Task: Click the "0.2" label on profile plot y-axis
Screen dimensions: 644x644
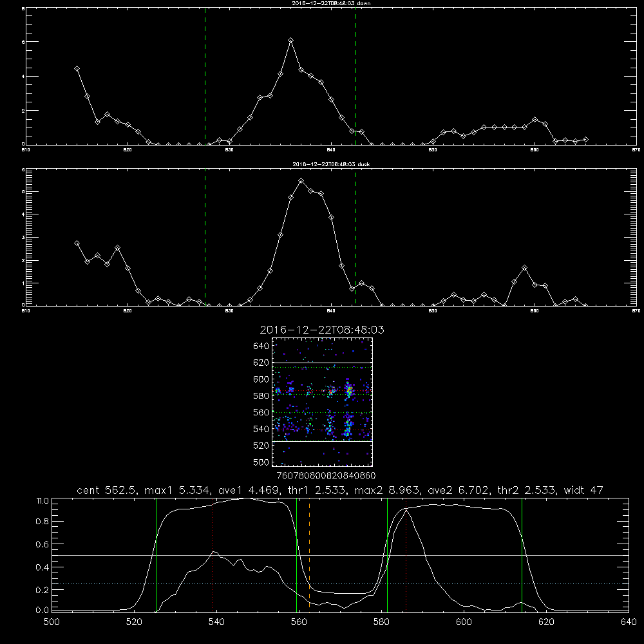Action: (x=43, y=590)
